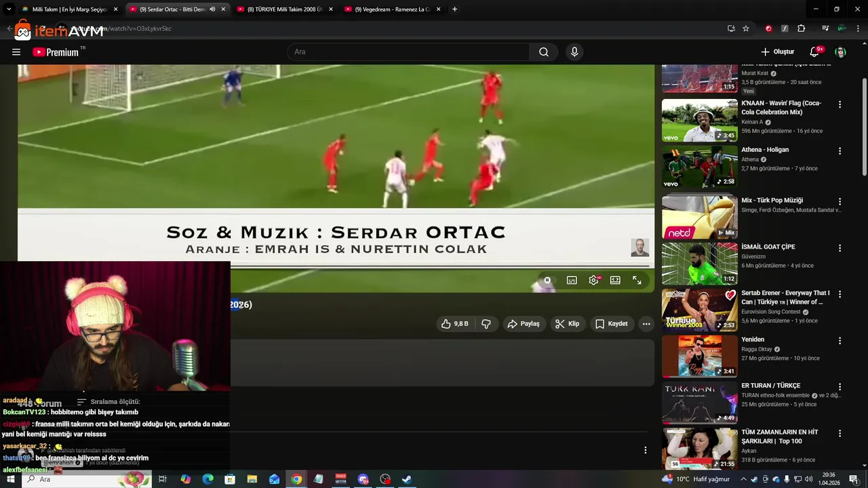Click the Paylaş share button
This screenshot has width=868, height=488.
click(x=524, y=324)
